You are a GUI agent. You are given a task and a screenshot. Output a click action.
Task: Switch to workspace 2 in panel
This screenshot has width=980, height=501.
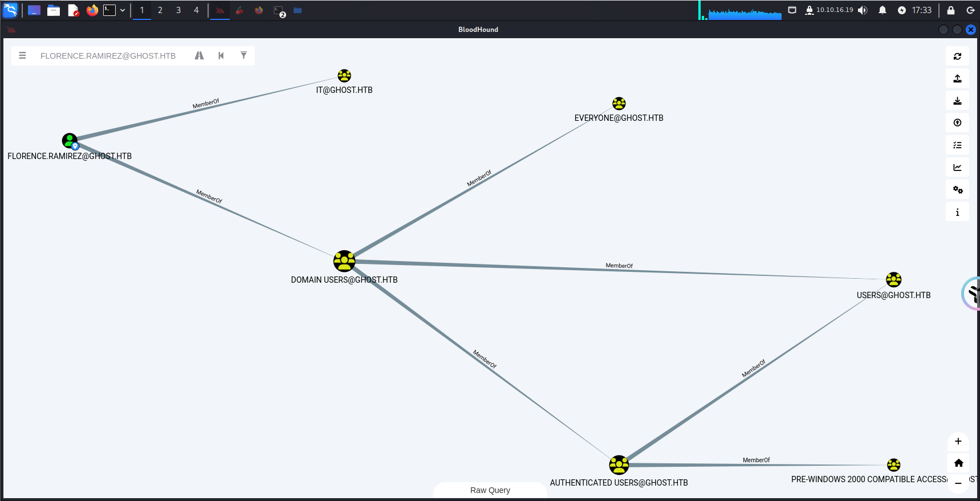click(160, 10)
